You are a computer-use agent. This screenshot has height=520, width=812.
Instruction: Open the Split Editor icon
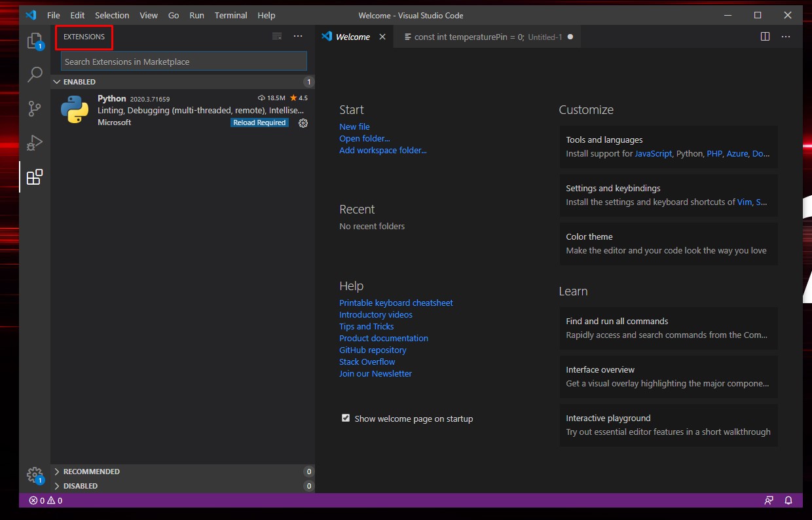(x=765, y=37)
